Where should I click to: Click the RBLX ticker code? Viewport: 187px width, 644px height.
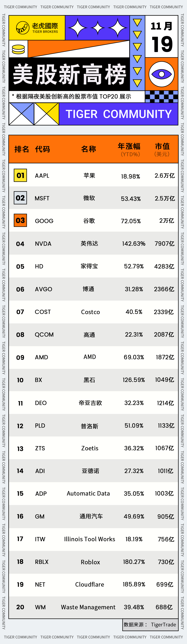[x=42, y=562]
